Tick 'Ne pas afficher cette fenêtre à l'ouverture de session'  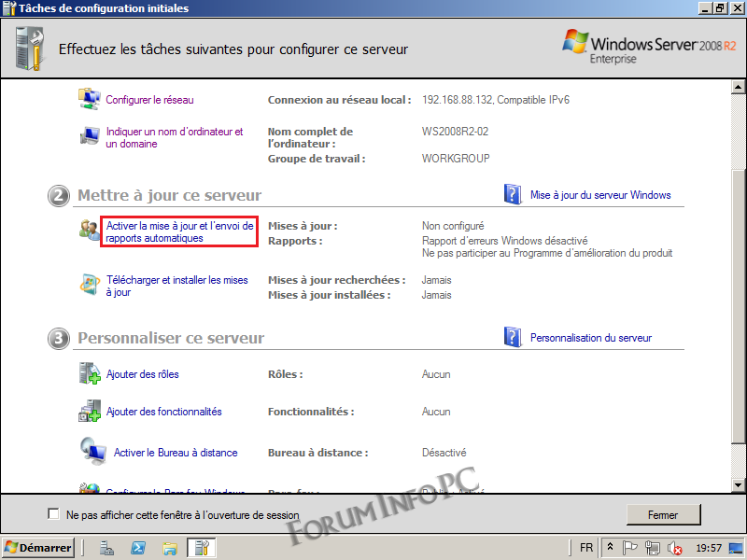point(53,514)
